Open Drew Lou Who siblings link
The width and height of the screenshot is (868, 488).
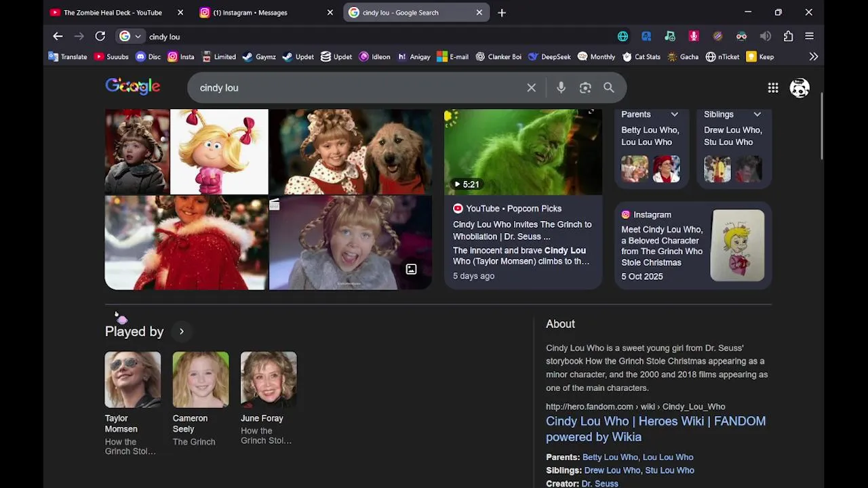(x=612, y=470)
